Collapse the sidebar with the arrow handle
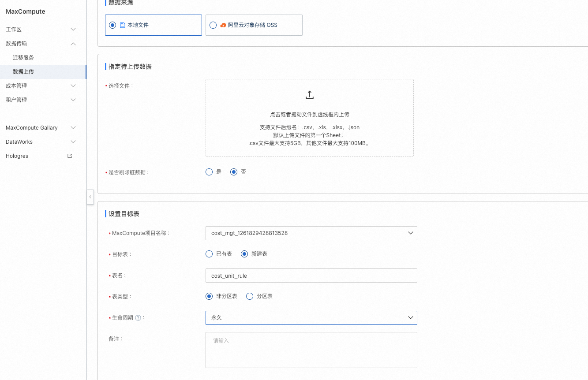 (x=90, y=197)
